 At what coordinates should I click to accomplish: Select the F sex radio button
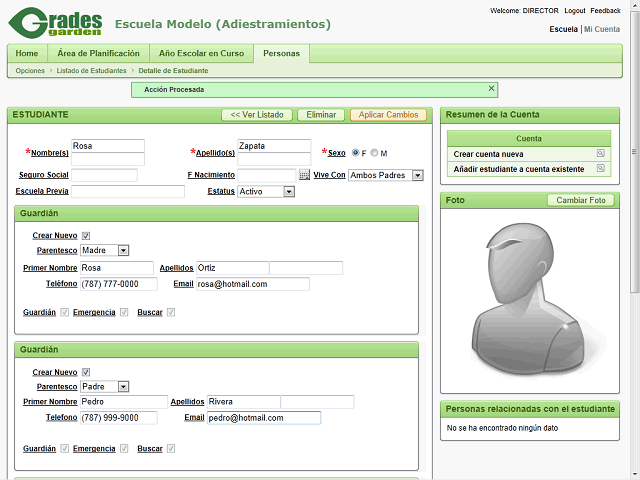click(356, 153)
